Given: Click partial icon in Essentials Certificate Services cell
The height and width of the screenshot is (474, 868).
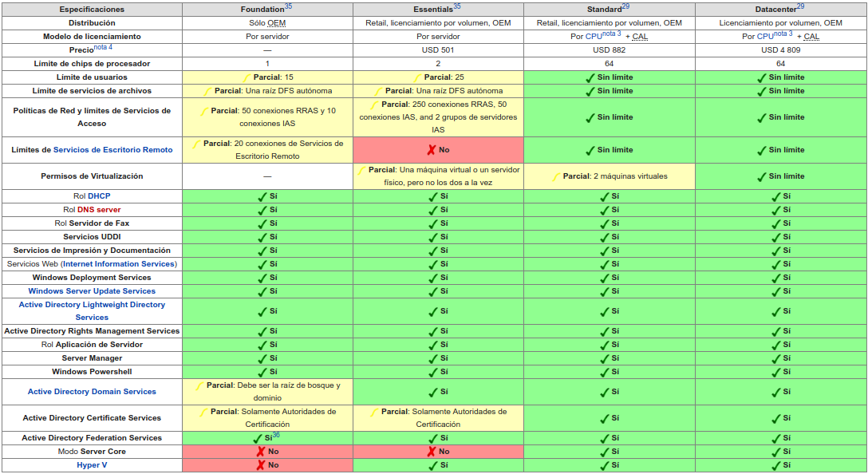Looking at the screenshot, I should point(375,413).
